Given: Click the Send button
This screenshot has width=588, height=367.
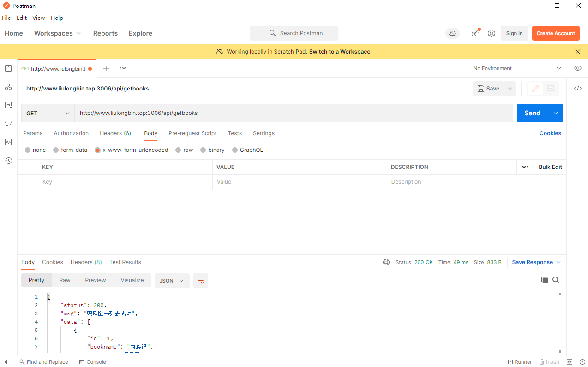Looking at the screenshot, I should tap(532, 113).
